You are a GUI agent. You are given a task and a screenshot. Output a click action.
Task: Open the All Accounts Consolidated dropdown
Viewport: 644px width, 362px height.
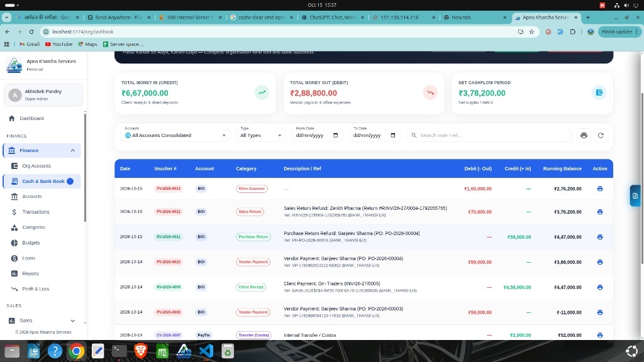click(x=175, y=136)
